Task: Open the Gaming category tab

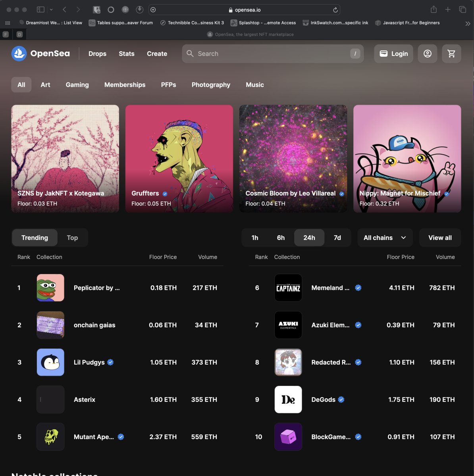Action: click(x=77, y=84)
